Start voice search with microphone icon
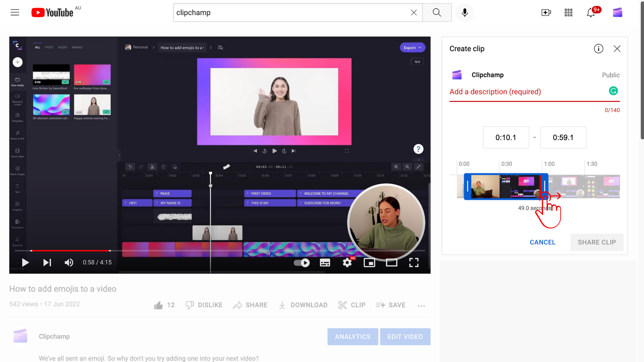 [465, 12]
